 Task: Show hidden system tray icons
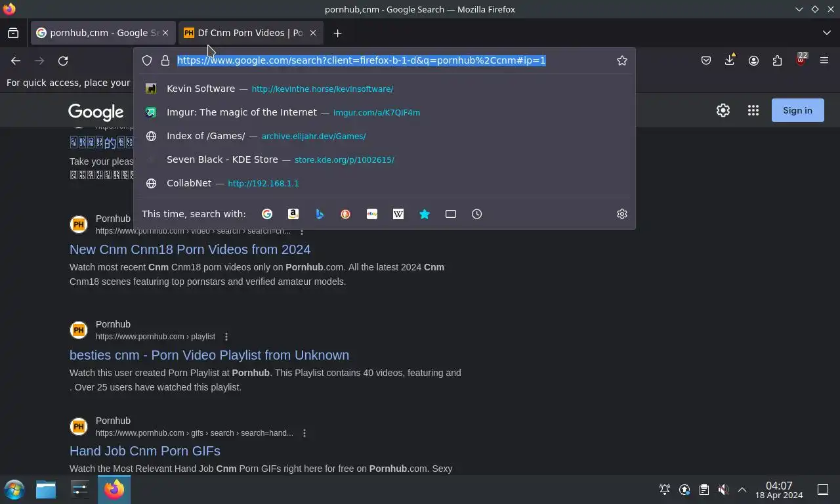click(x=742, y=490)
